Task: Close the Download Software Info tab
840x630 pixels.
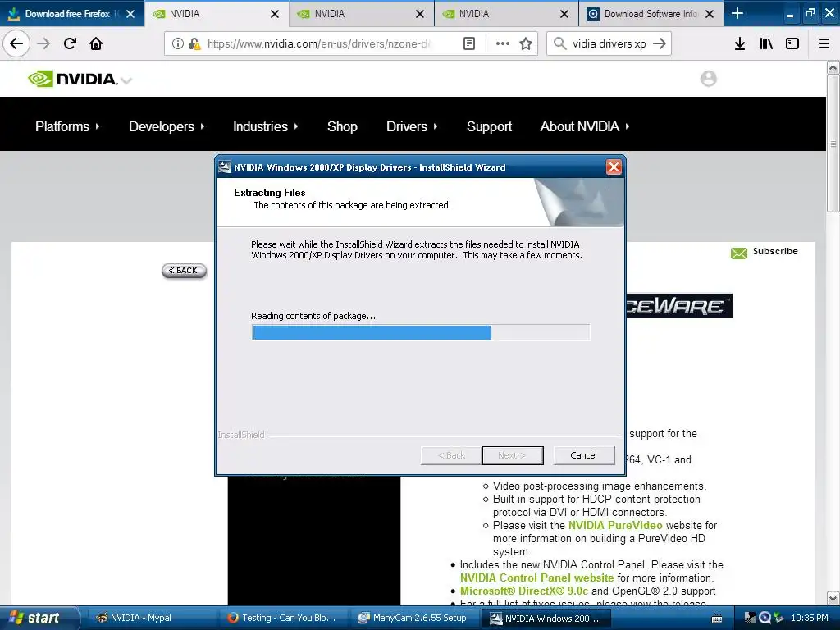Action: pyautogui.click(x=710, y=14)
